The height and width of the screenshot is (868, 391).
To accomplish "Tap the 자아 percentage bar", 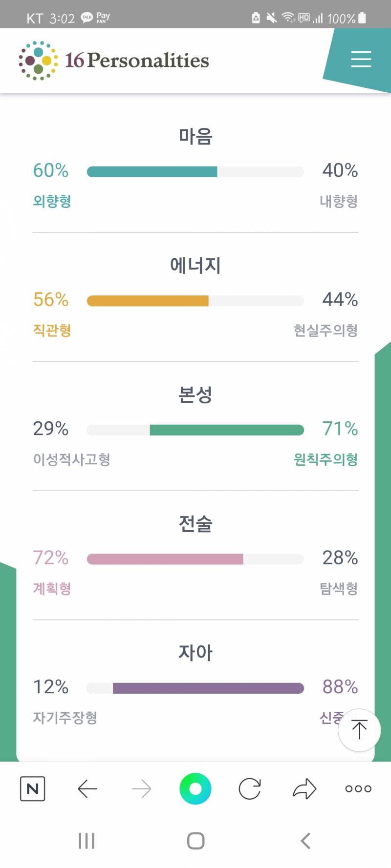I will 195,687.
